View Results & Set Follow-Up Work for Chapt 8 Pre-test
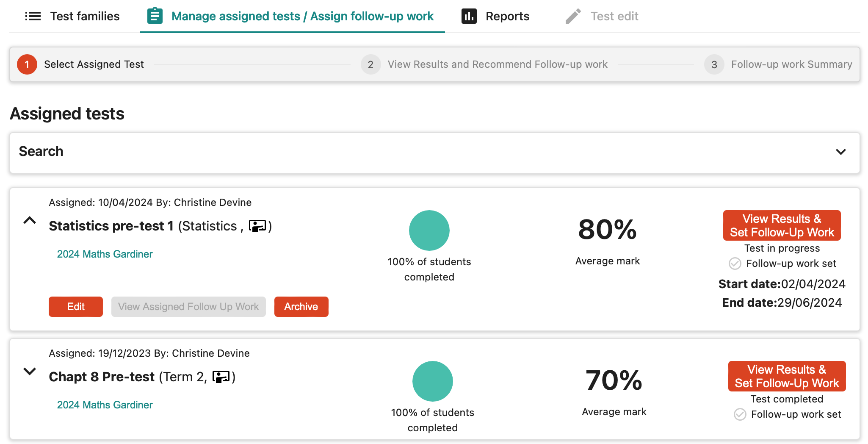This screenshot has height=444, width=868. tap(787, 376)
